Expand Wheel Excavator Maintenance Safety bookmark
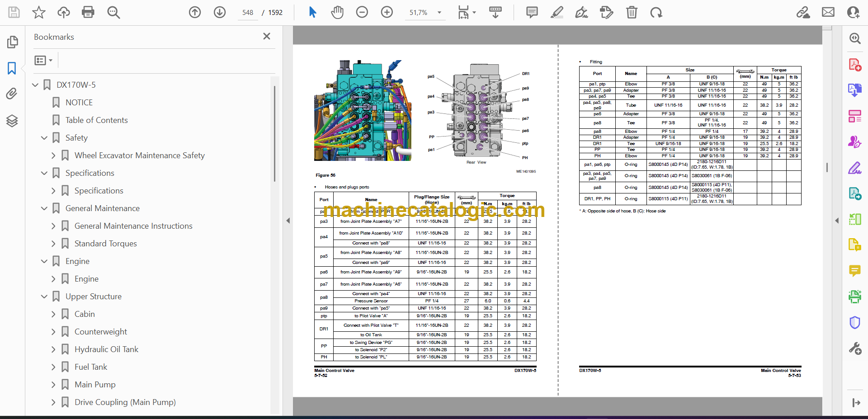This screenshot has height=419, width=868. (53, 155)
